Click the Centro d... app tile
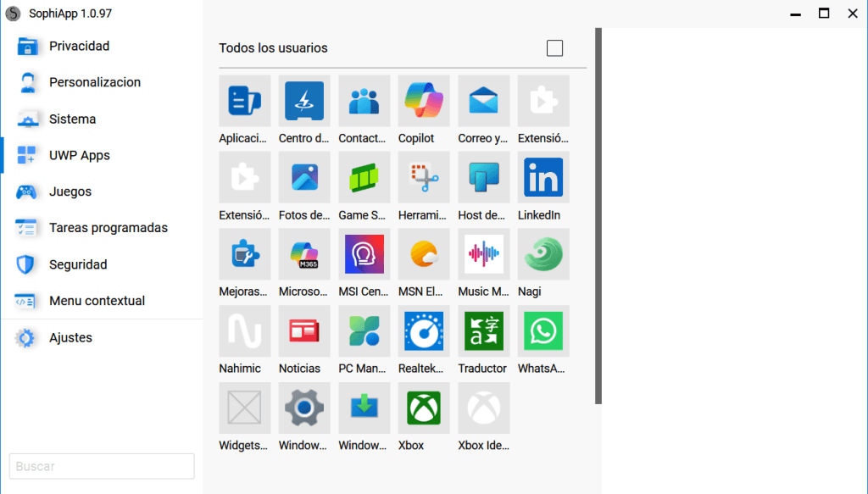868x494 pixels. point(304,101)
